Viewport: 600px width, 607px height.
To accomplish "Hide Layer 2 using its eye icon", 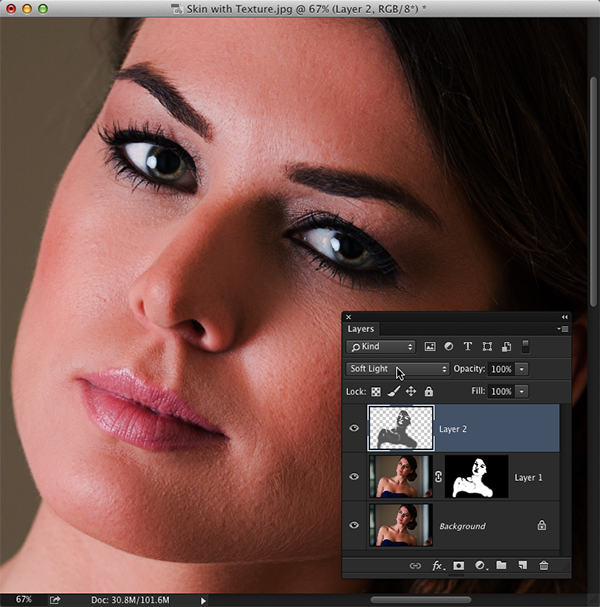I will point(354,428).
